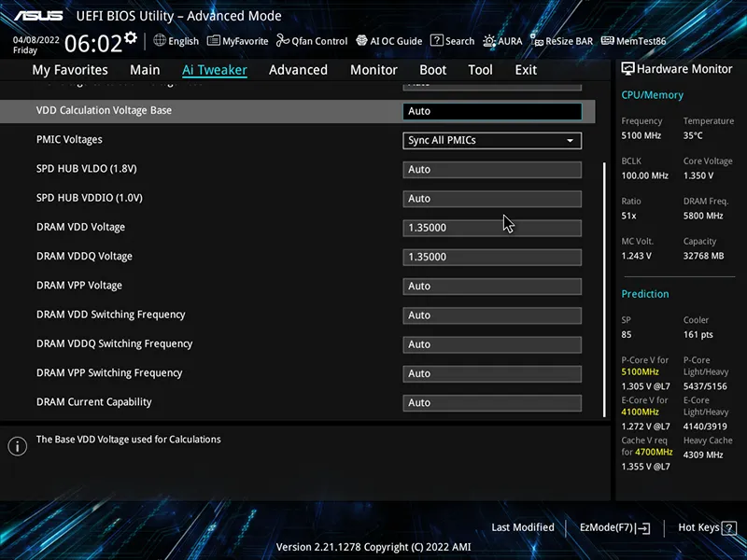Click the MemTest86 label

coord(641,41)
